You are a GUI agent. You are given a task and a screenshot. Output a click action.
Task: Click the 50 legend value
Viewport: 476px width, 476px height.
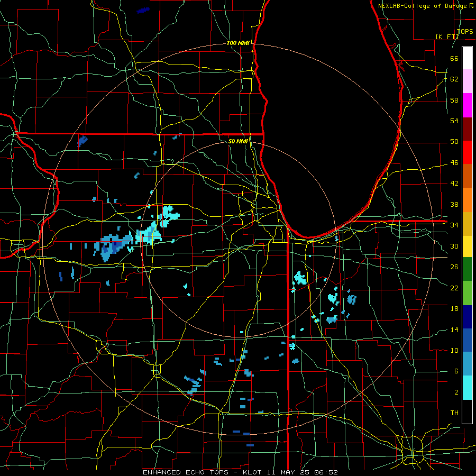pos(454,141)
